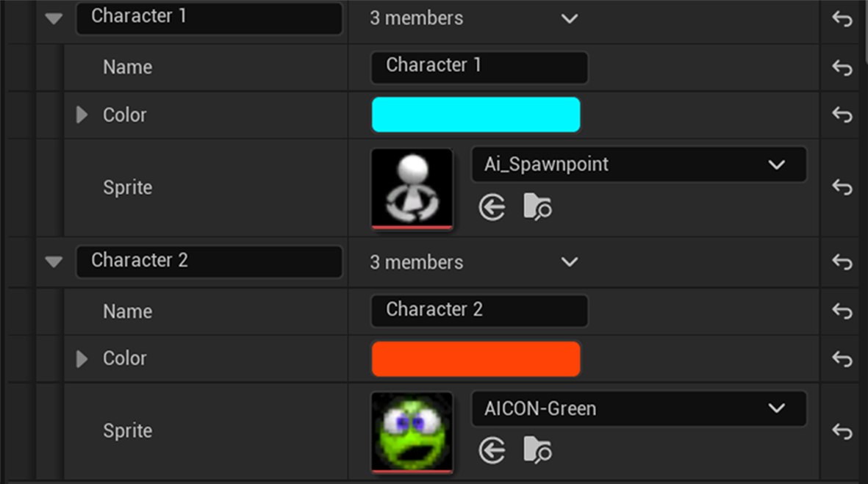The height and width of the screenshot is (484, 868).
Task: Expand Character 2 Color property
Action: pos(82,358)
